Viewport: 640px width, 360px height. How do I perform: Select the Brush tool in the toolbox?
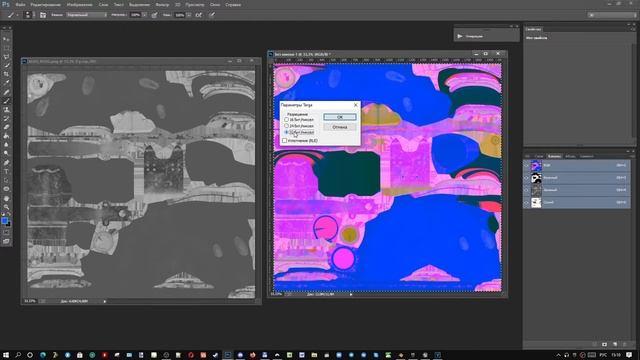6,101
